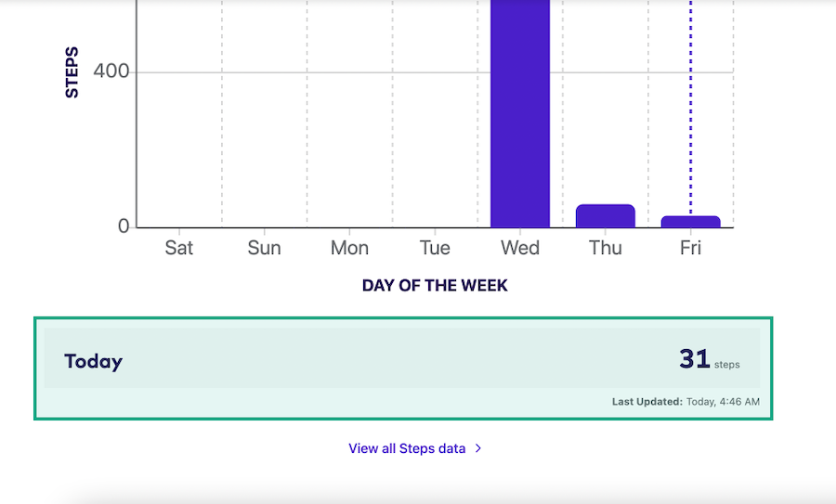Click the STEPS vertical axis title

tap(72, 71)
